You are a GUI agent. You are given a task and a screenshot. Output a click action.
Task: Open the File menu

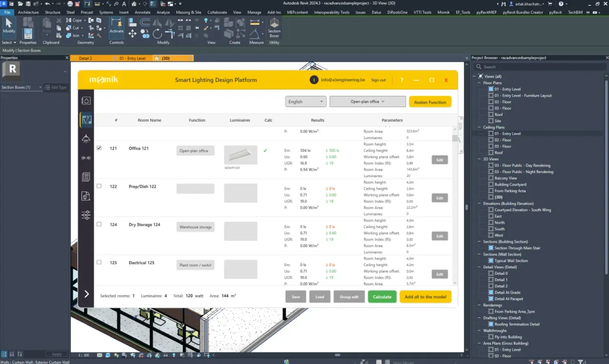pyautogui.click(x=7, y=12)
